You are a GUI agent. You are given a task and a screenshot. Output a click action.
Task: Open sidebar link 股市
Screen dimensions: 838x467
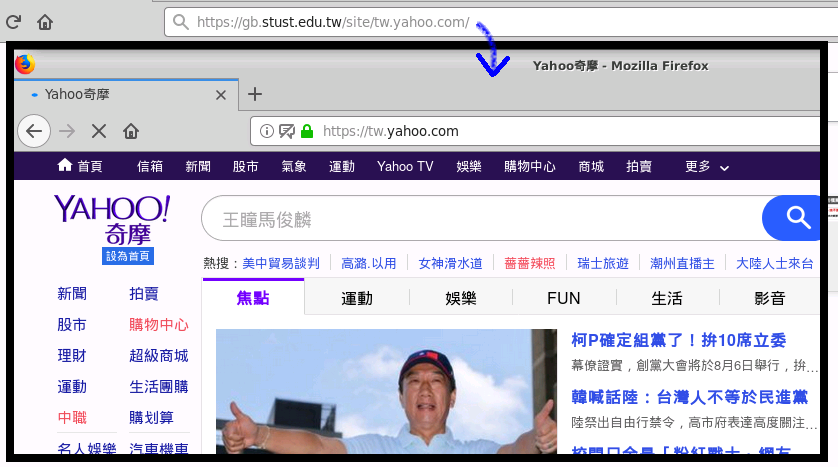tap(72, 324)
